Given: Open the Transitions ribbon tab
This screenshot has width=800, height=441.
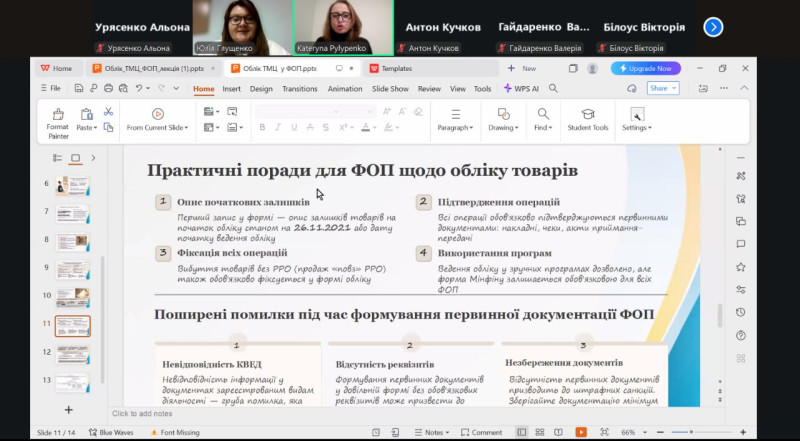Looking at the screenshot, I should click(299, 88).
